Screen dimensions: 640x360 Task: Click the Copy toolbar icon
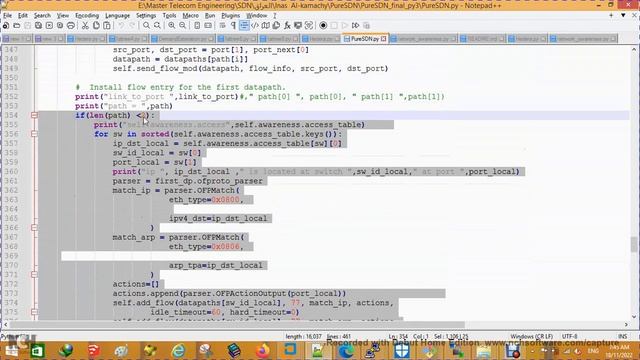[x=96, y=25]
